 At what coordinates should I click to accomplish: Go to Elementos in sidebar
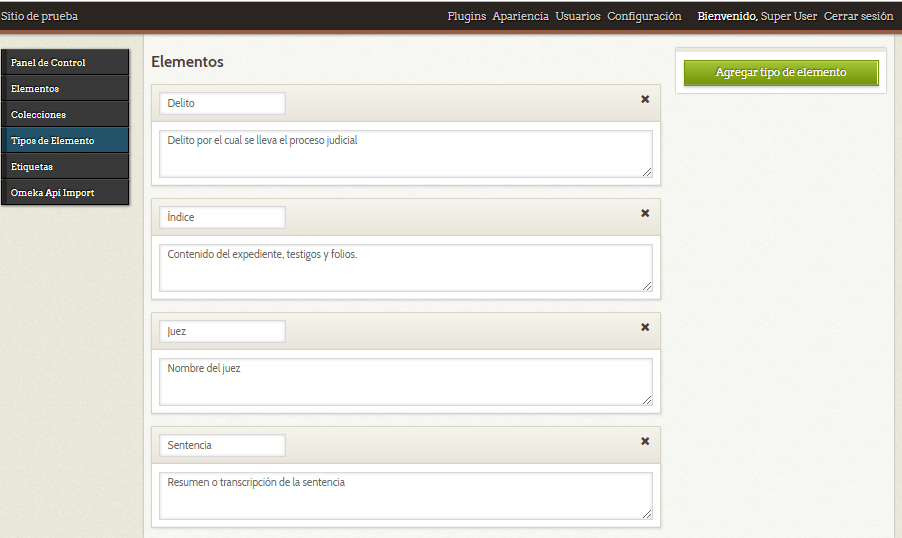point(65,89)
